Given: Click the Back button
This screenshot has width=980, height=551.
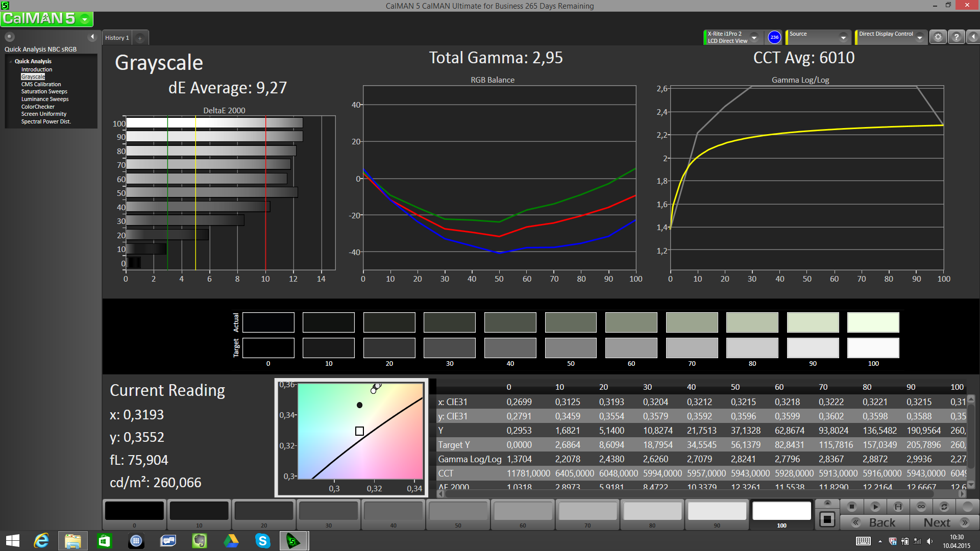Looking at the screenshot, I should click(876, 522).
